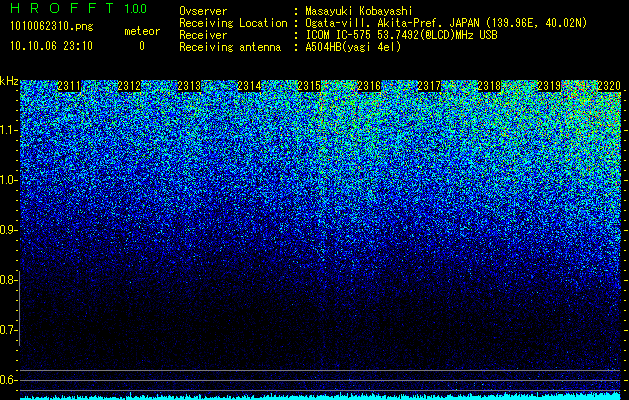Click the 2312 time marker
This screenshot has height=400, width=629.
click(x=129, y=86)
